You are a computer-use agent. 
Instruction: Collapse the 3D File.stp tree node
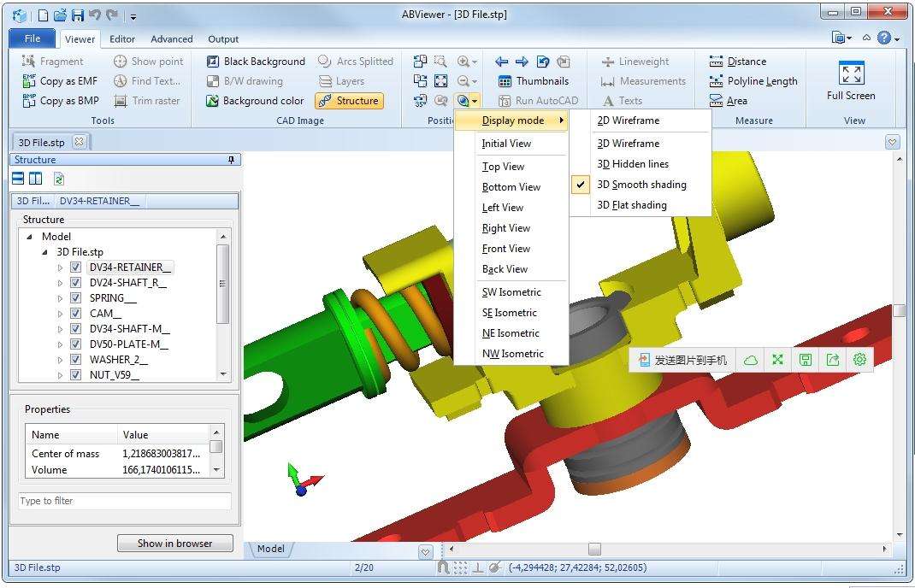tap(45, 252)
